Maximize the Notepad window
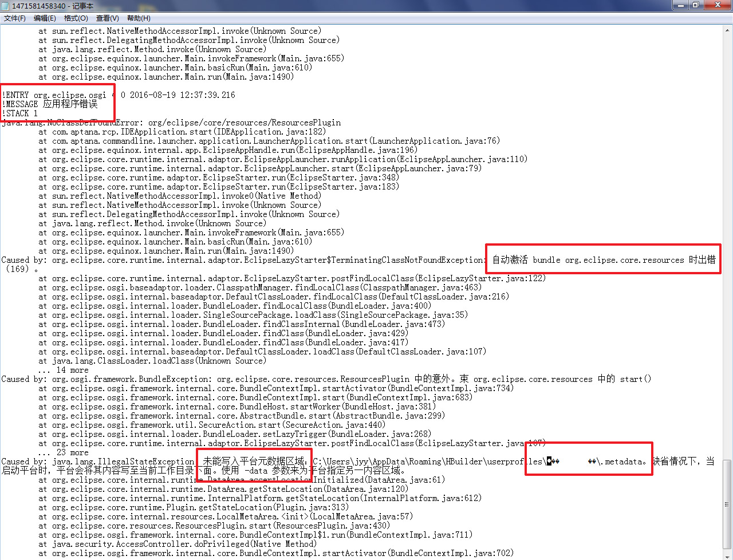This screenshot has width=733, height=560. pyautogui.click(x=695, y=5)
